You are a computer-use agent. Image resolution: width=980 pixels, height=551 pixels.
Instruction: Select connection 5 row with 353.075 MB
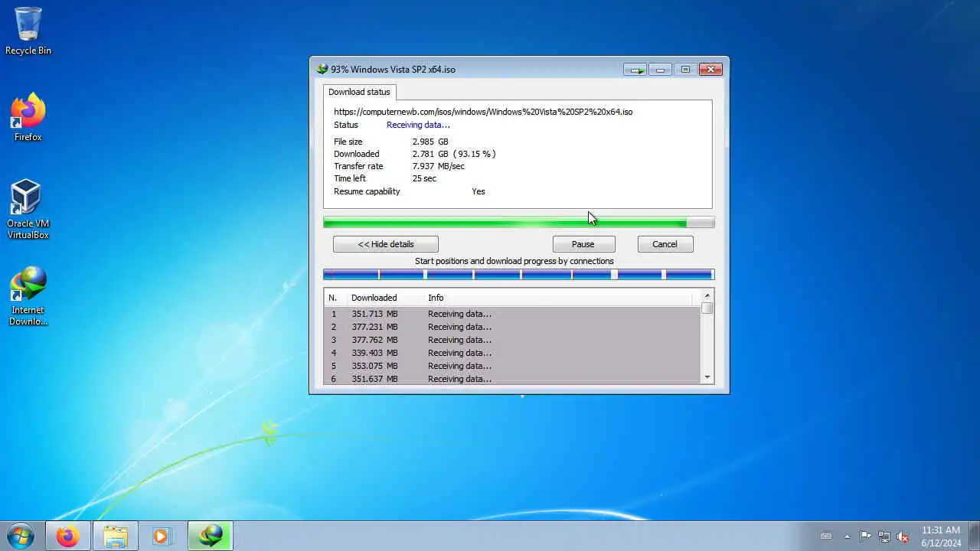(512, 366)
